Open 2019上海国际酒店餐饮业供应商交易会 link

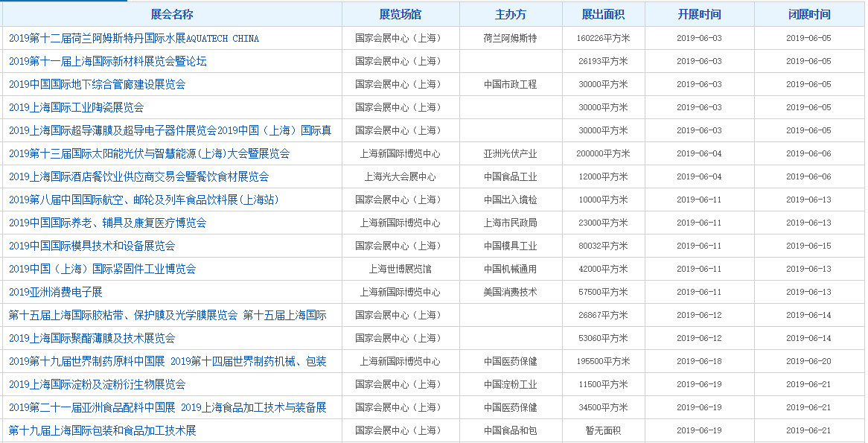[139, 176]
